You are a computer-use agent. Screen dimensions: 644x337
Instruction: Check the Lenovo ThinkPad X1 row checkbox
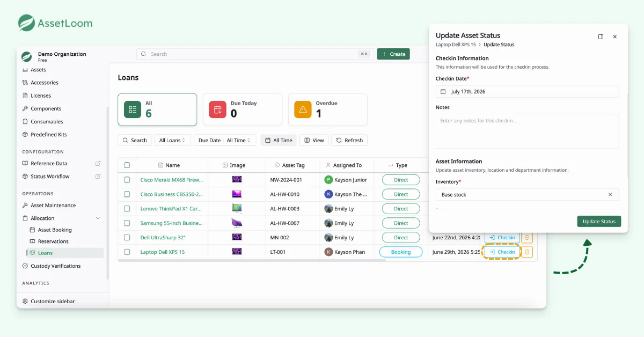(x=127, y=209)
